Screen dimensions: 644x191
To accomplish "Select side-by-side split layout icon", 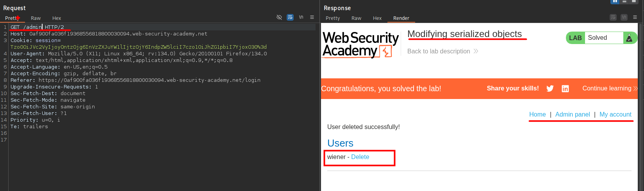I will [615, 2].
